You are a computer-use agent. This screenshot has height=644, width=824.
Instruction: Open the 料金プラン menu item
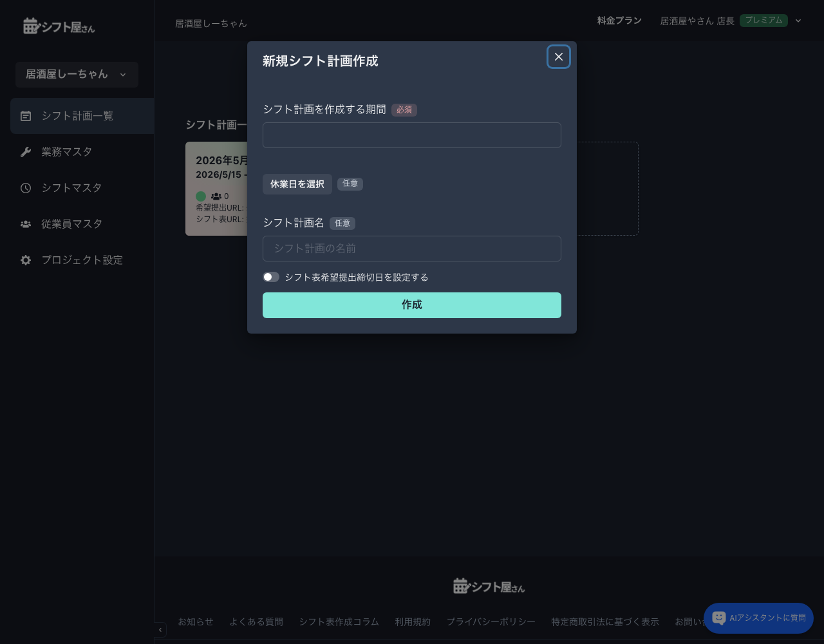[619, 21]
